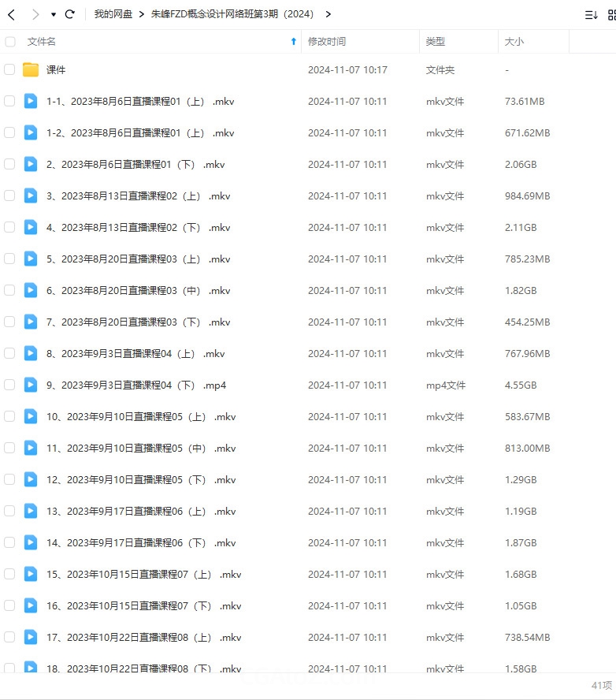The width and height of the screenshot is (616, 700).
Task: Click the forward navigation arrow
Action: click(x=35, y=15)
